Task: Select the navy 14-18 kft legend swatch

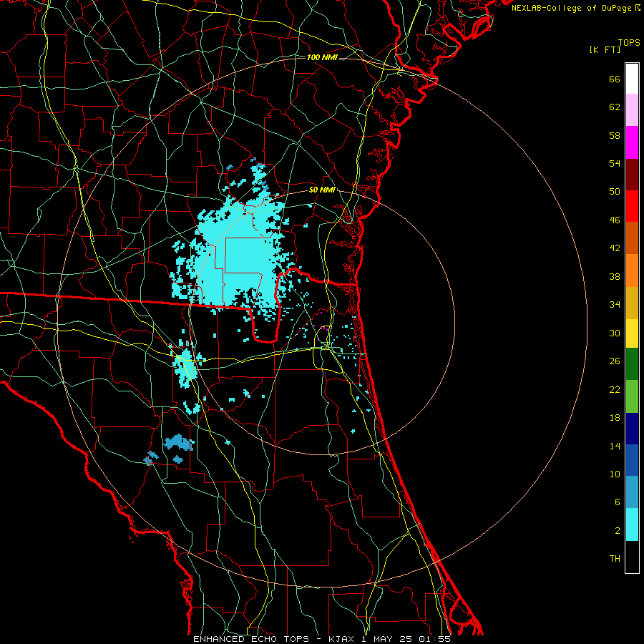Action: pyautogui.click(x=632, y=429)
